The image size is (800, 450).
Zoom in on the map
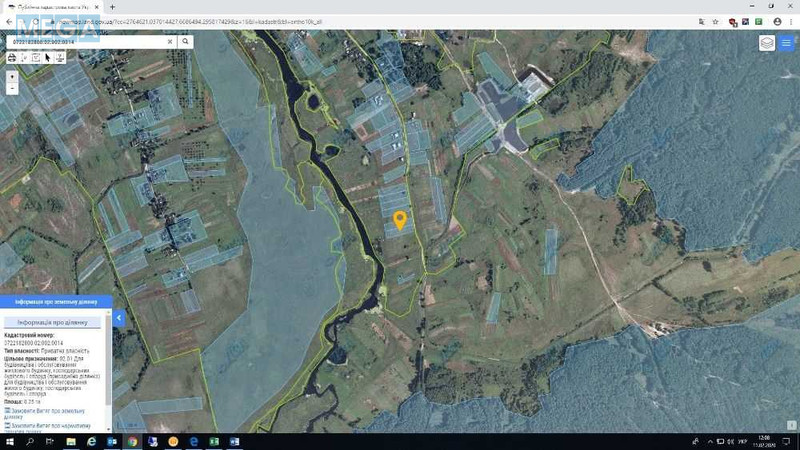(x=12, y=76)
